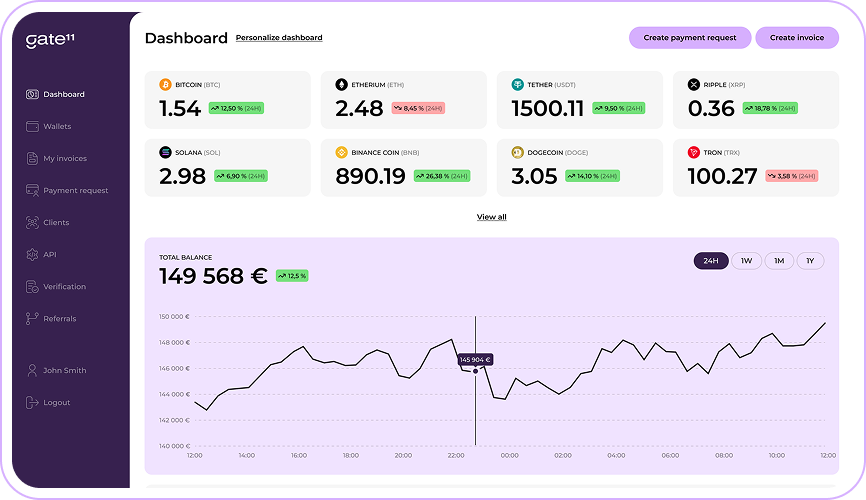
Task: Click the Create invoice button
Action: (797, 38)
